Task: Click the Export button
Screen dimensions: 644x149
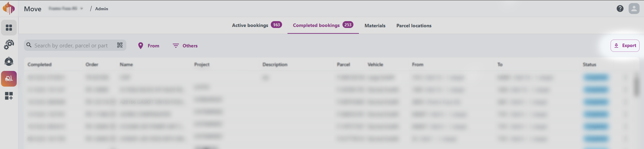Action: click(625, 45)
